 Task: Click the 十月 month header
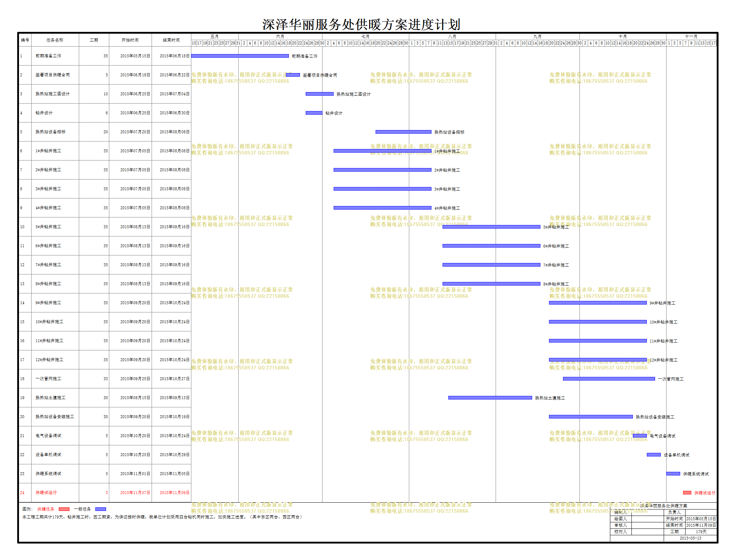[623, 37]
